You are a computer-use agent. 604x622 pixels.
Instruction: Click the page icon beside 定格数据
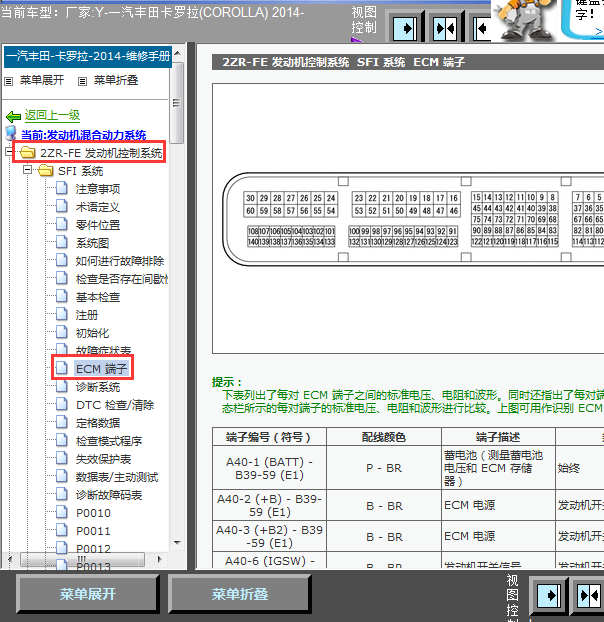tap(61, 422)
